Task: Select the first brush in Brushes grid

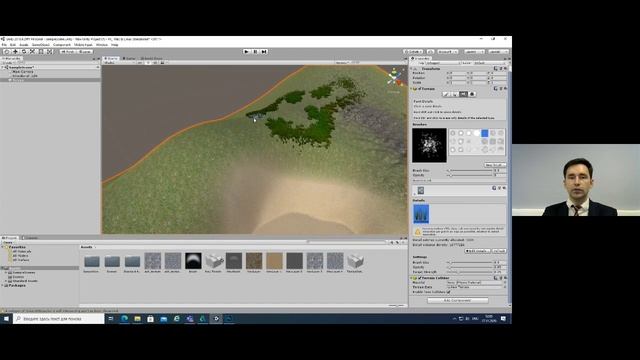Action: coord(453,133)
